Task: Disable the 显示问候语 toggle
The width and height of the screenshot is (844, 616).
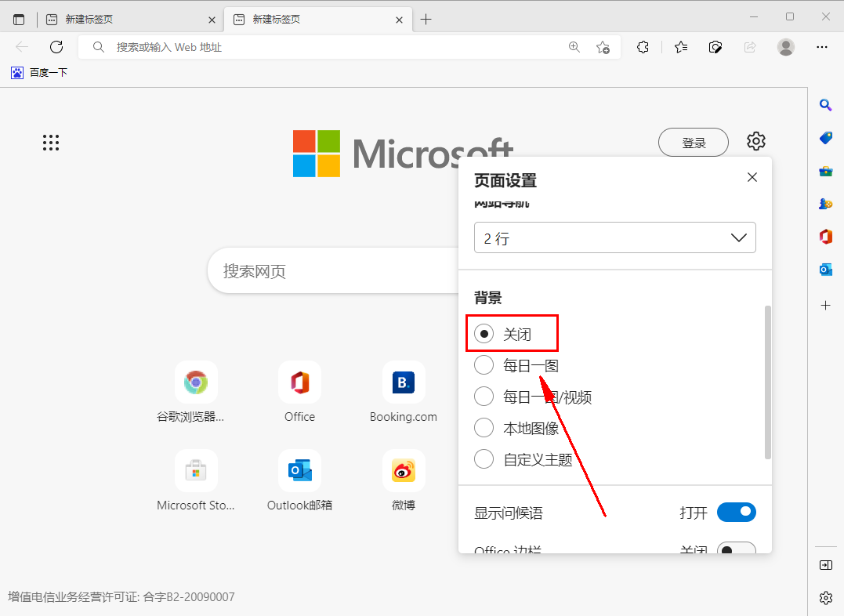Action: (736, 512)
